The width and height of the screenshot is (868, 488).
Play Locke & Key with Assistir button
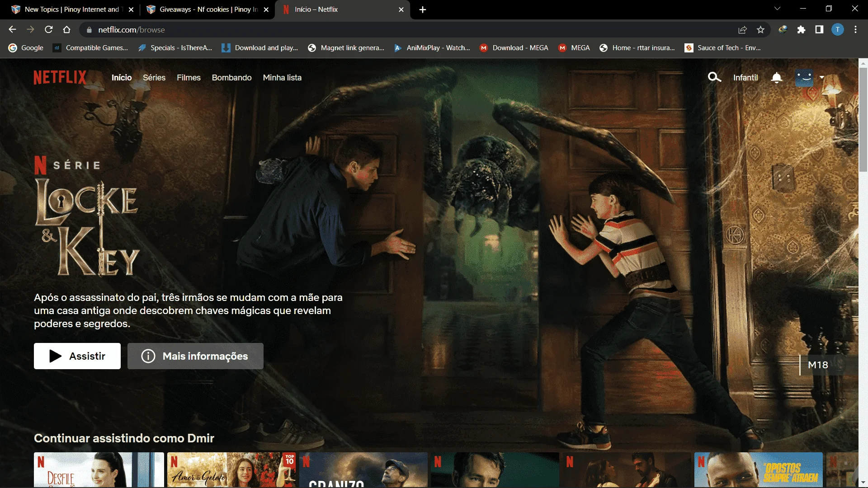tap(77, 356)
